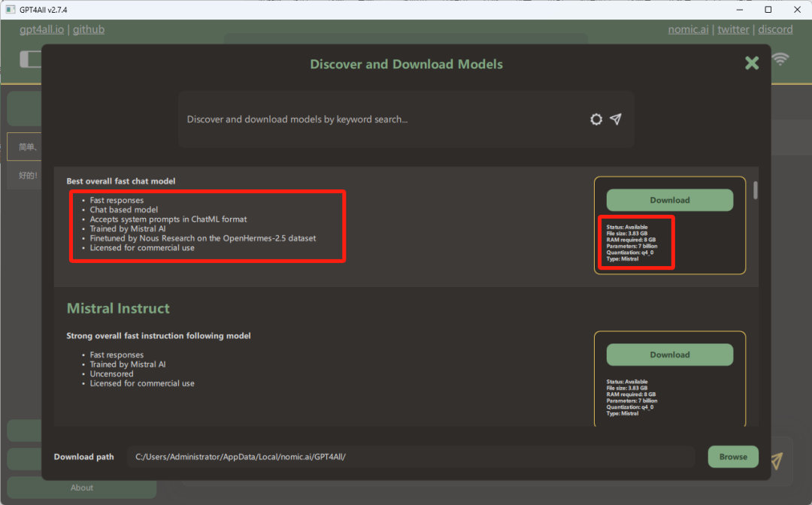Image resolution: width=812 pixels, height=505 pixels.
Task: Open the discord link
Action: pos(775,29)
